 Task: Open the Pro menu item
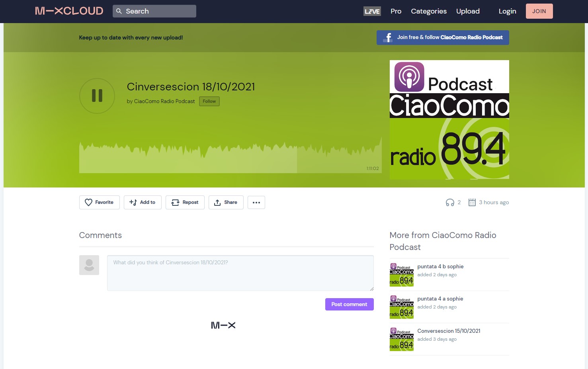[x=396, y=11]
